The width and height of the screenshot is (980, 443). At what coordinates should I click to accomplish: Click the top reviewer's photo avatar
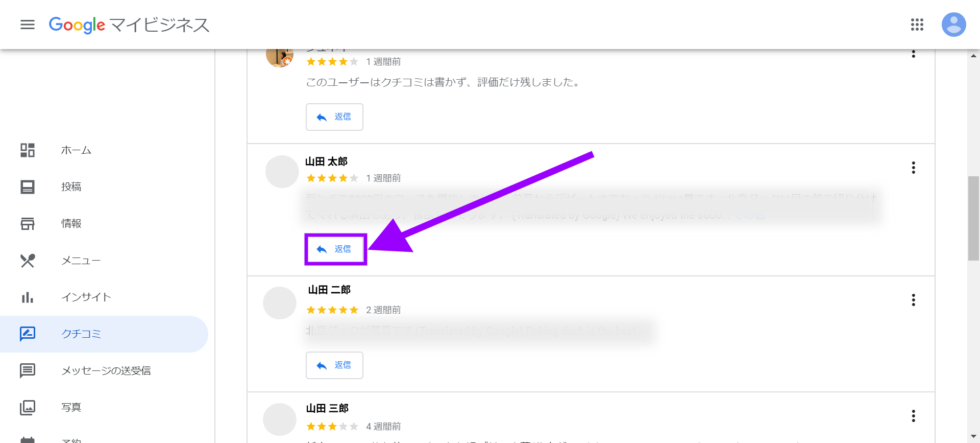coord(280,58)
